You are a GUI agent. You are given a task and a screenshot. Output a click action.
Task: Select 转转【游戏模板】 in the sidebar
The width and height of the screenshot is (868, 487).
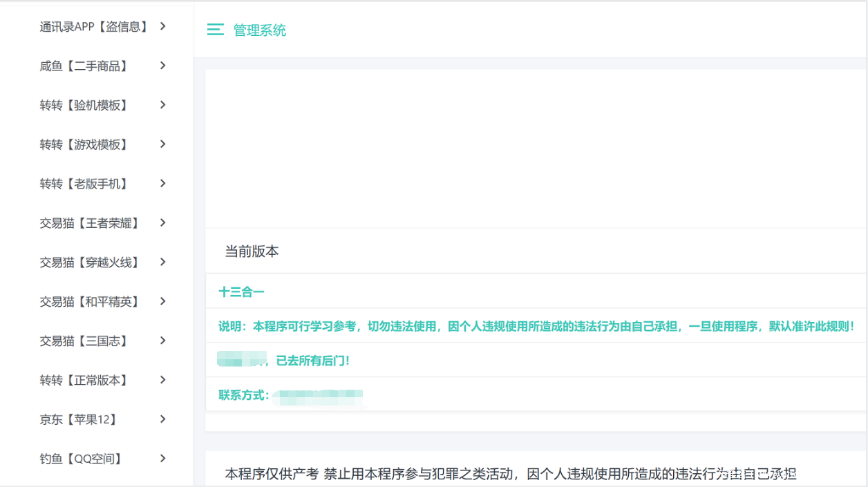coord(84,145)
